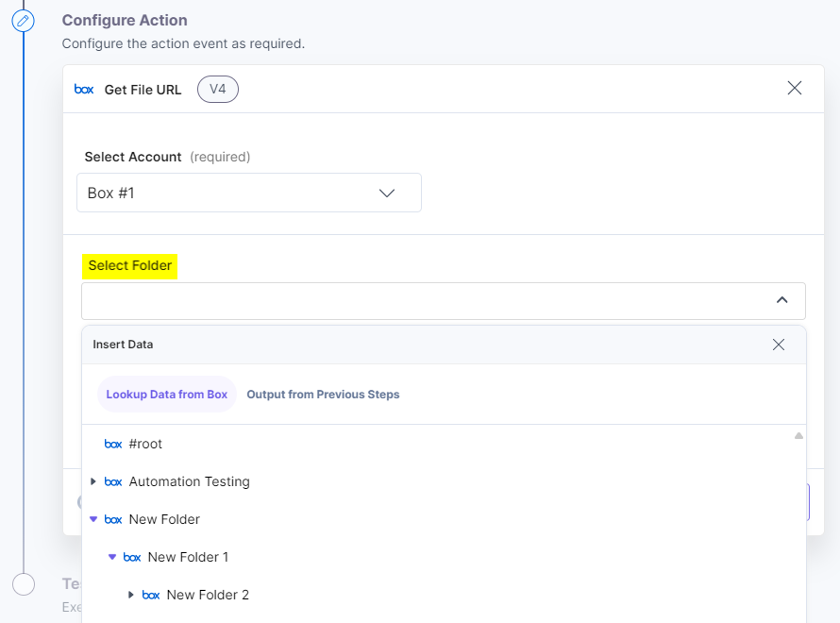Click the Get File URL title text
The image size is (840, 623).
pos(142,90)
